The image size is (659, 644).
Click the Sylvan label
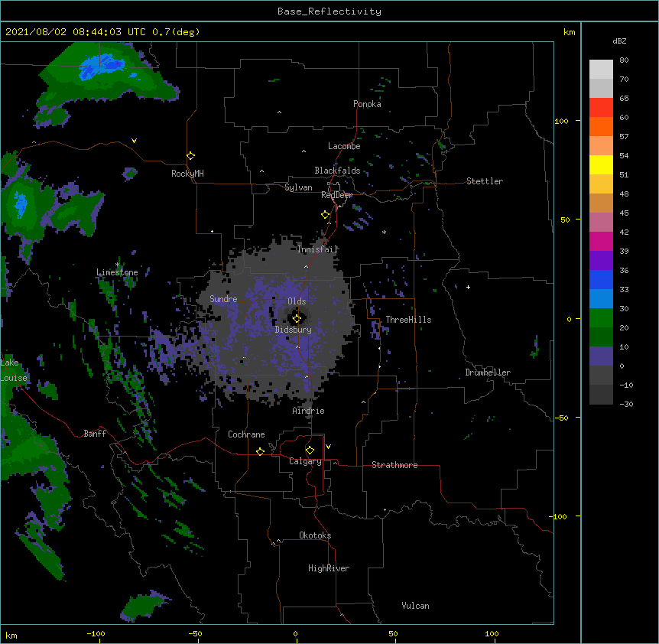coord(298,187)
